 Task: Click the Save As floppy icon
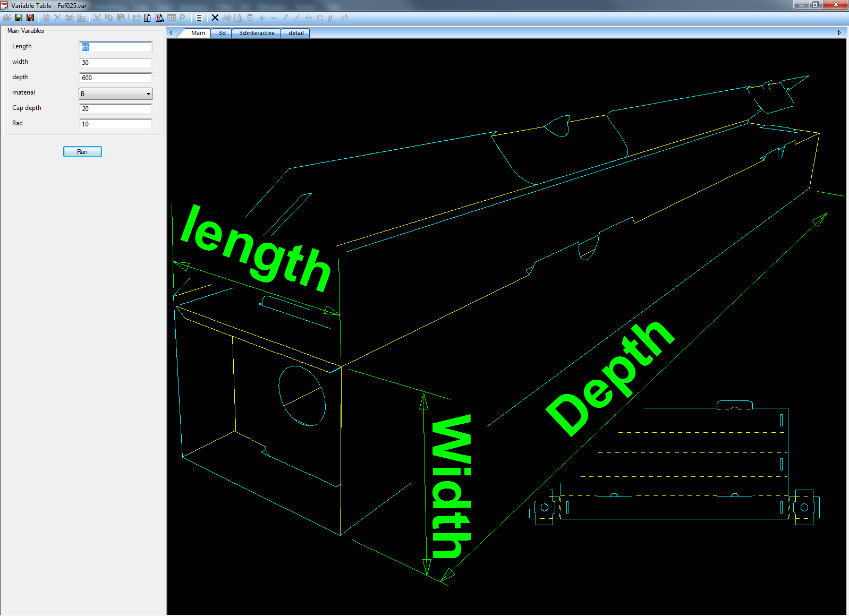pyautogui.click(x=30, y=18)
